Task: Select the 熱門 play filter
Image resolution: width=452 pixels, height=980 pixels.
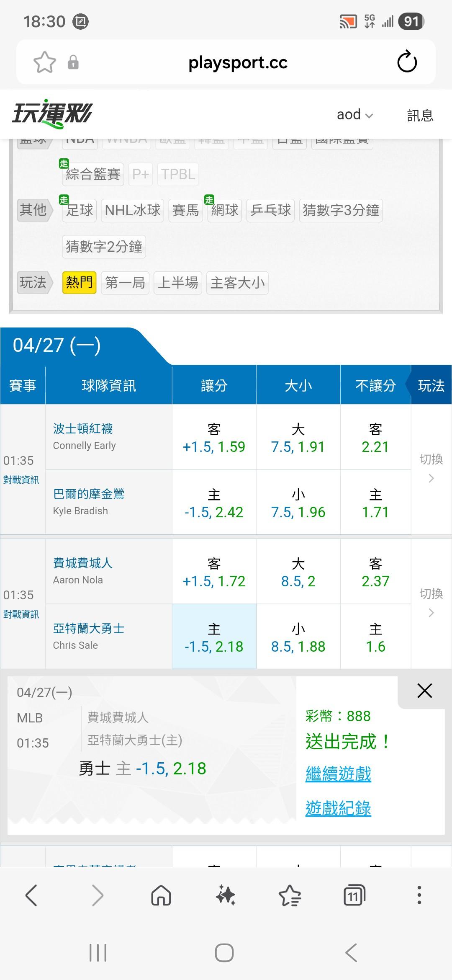Action: 80,283
